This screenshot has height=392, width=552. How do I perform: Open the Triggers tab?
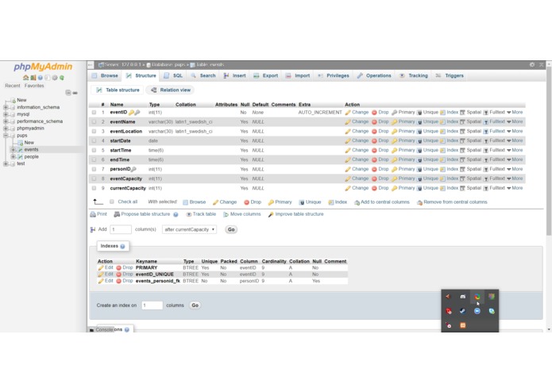[x=450, y=76]
